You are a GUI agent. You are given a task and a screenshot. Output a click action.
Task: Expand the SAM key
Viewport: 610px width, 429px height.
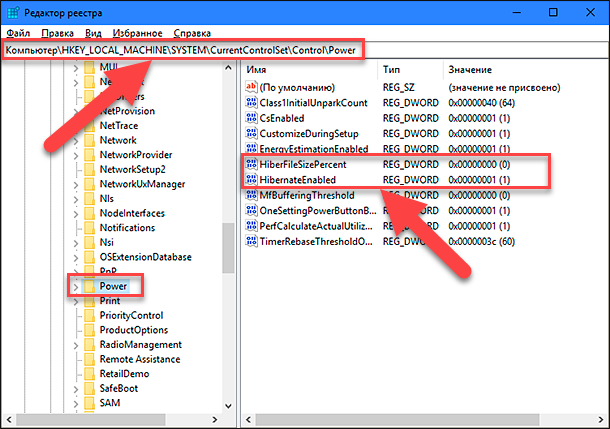[76, 404]
